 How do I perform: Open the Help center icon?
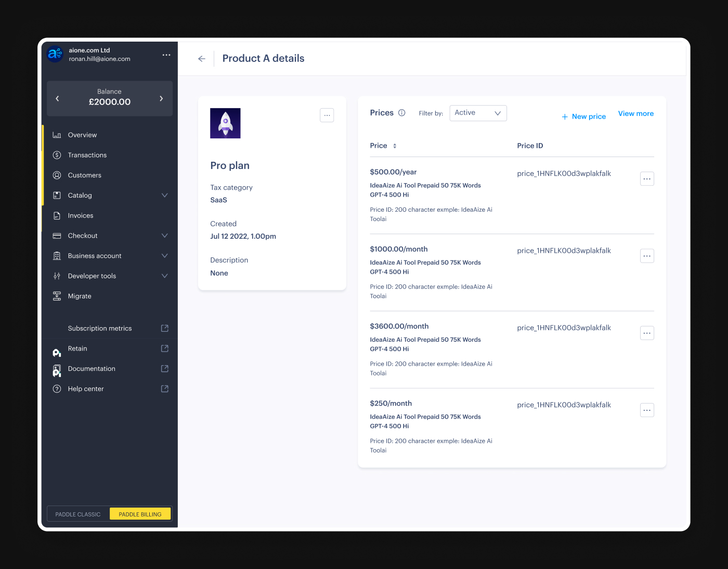(57, 389)
